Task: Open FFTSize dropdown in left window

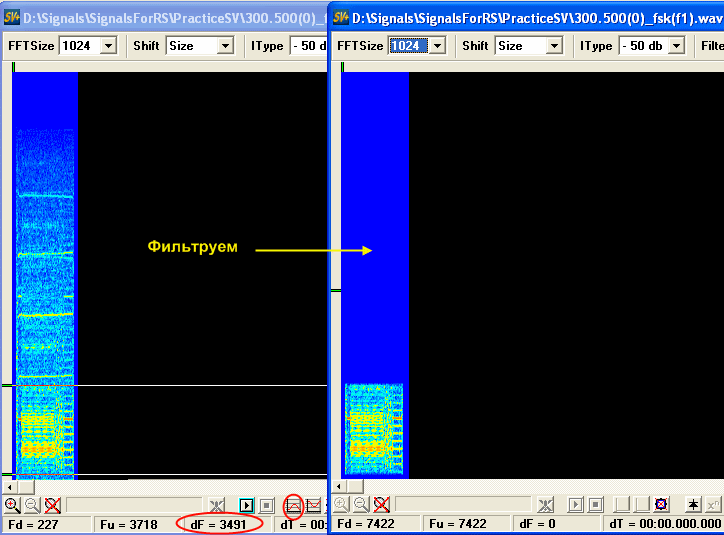Action: point(108,46)
